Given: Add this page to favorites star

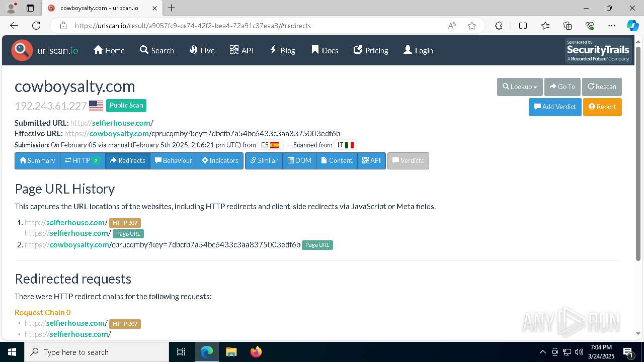Looking at the screenshot, I should point(472,26).
